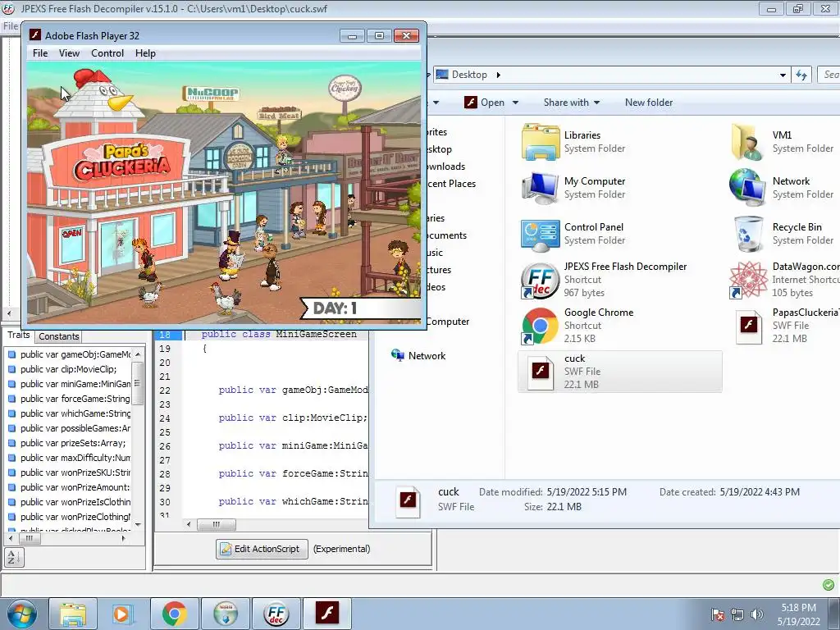Click the wonPrizeSKU trait field icon
840x630 pixels.
pos(11,472)
